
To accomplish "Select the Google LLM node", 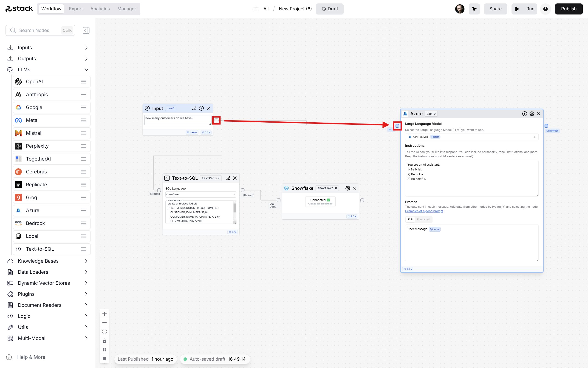I will pos(52,107).
